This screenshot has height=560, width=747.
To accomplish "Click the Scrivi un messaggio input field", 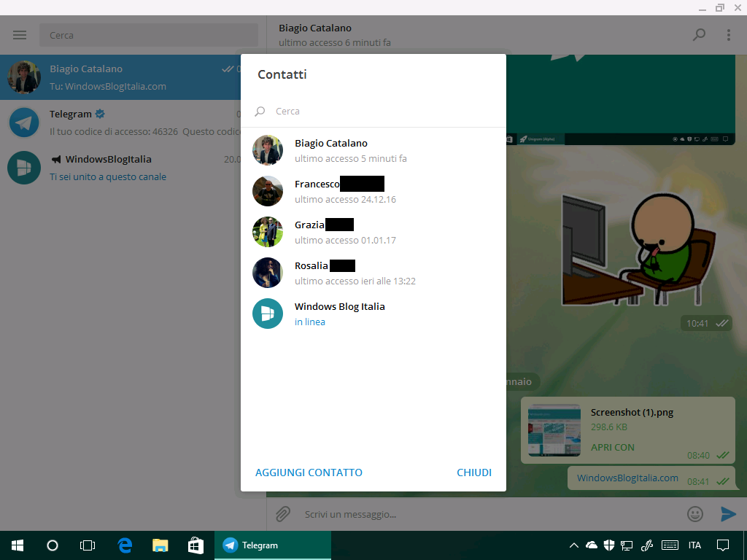I will coord(491,514).
